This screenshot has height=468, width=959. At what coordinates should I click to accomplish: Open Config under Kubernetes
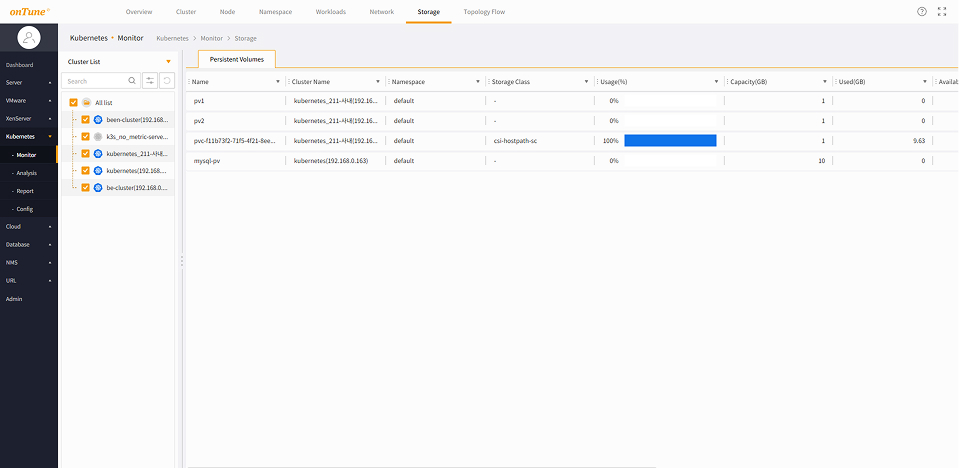click(25, 209)
